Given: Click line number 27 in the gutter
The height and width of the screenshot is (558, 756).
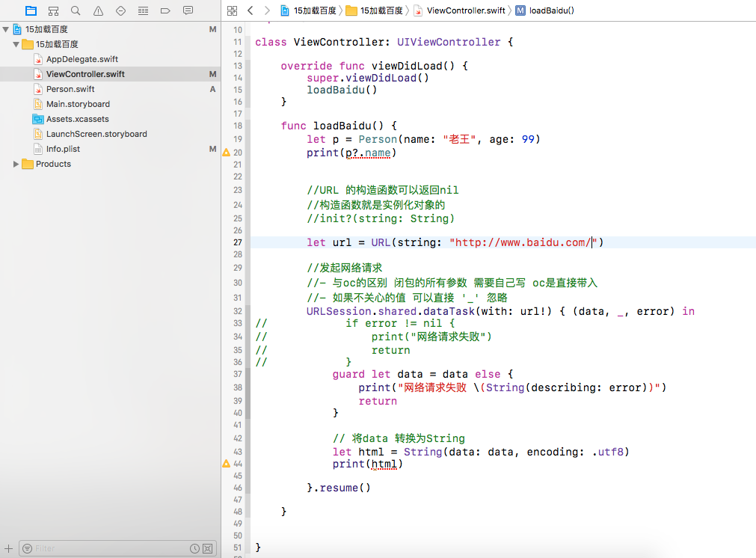Looking at the screenshot, I should [x=238, y=242].
